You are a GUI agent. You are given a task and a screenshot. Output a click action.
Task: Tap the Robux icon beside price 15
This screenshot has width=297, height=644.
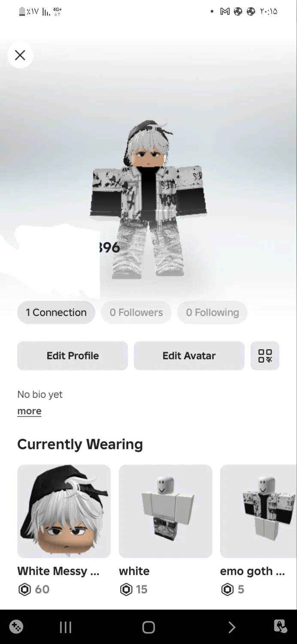126,589
